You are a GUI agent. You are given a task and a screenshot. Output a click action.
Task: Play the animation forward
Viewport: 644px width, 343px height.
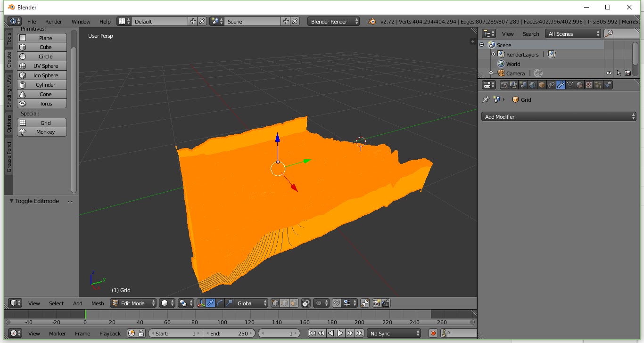point(340,333)
